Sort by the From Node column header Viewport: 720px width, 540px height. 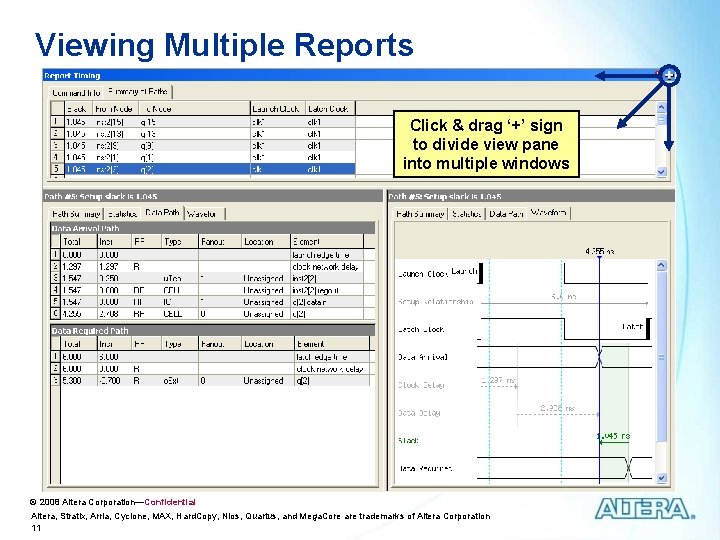click(x=115, y=109)
